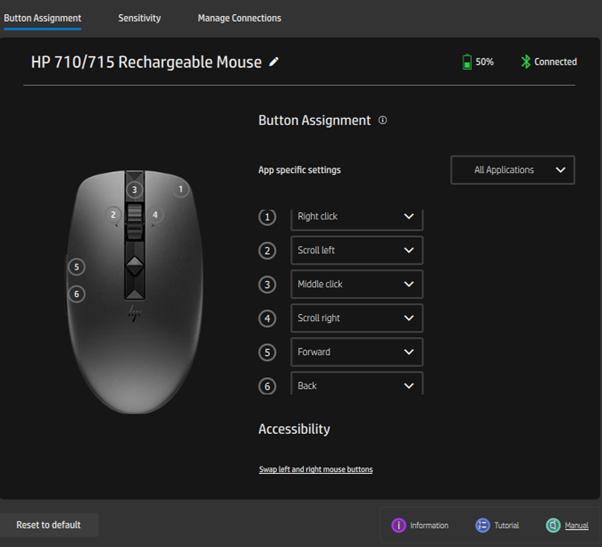
Task: Click numbered circle 3 in assignment list
Action: pyautogui.click(x=267, y=285)
